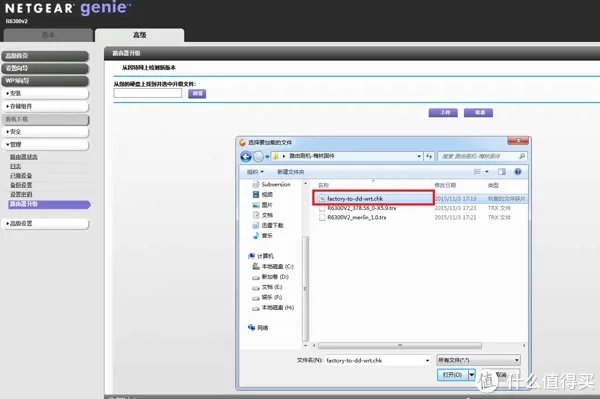Select highlighted 路由器升级 sidebar item
Viewport: 600px width, 399px height.
point(49,204)
